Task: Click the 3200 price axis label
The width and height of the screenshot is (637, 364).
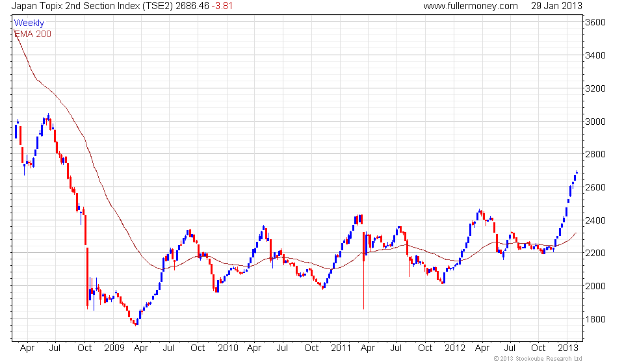Action: click(595, 88)
